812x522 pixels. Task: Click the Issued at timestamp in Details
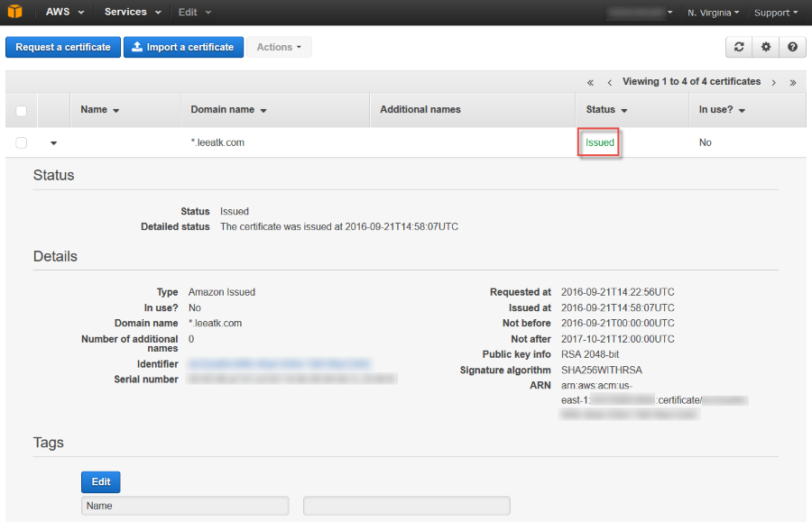coord(618,307)
